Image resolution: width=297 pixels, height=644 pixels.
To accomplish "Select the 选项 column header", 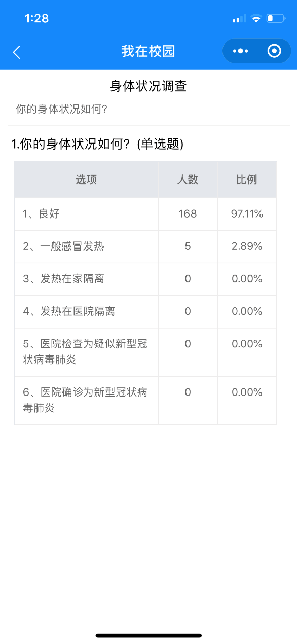I will pyautogui.click(x=87, y=180).
